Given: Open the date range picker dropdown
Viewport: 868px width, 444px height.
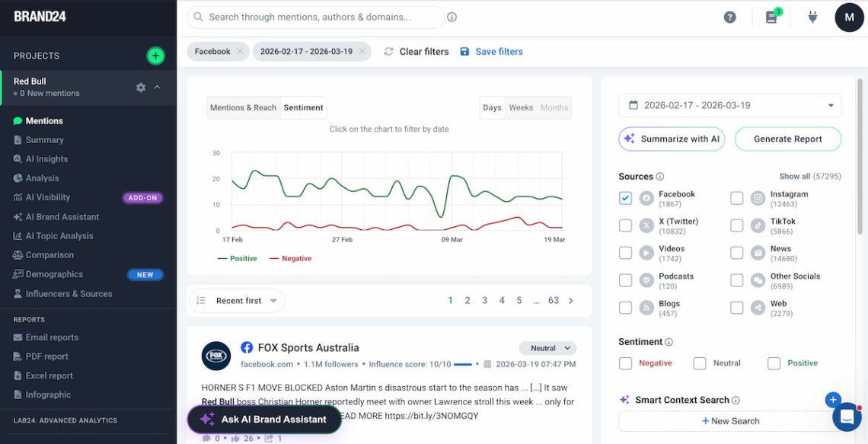Looking at the screenshot, I should [x=729, y=105].
